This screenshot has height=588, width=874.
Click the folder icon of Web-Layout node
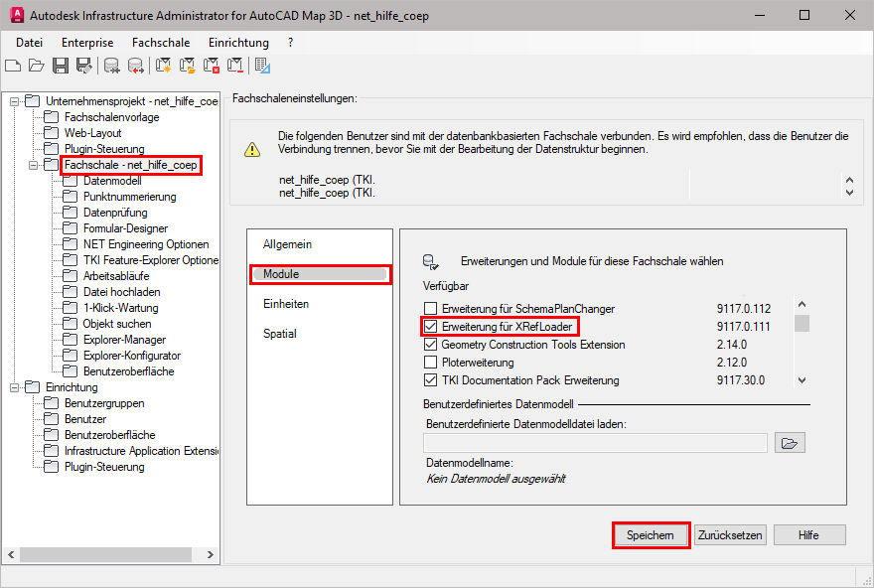point(52,133)
